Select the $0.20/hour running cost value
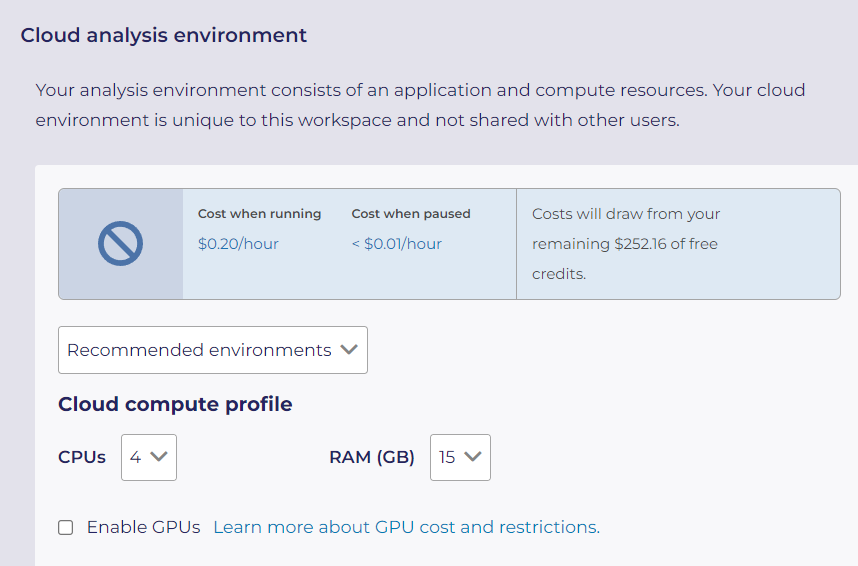The width and height of the screenshot is (858, 566). coord(238,244)
